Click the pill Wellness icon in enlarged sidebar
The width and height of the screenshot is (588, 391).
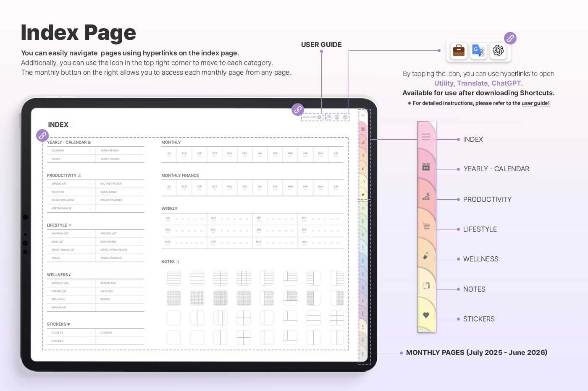pyautogui.click(x=426, y=256)
